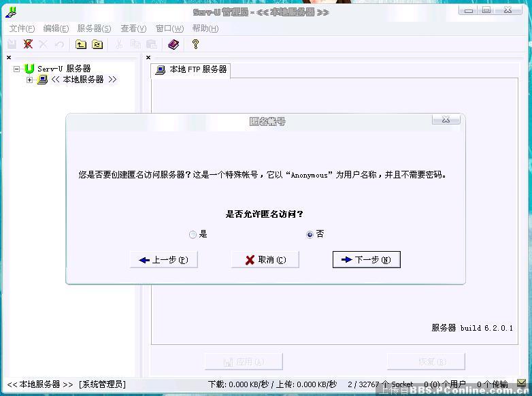
Task: Open the help book toolbar icon
Action: 173,44
